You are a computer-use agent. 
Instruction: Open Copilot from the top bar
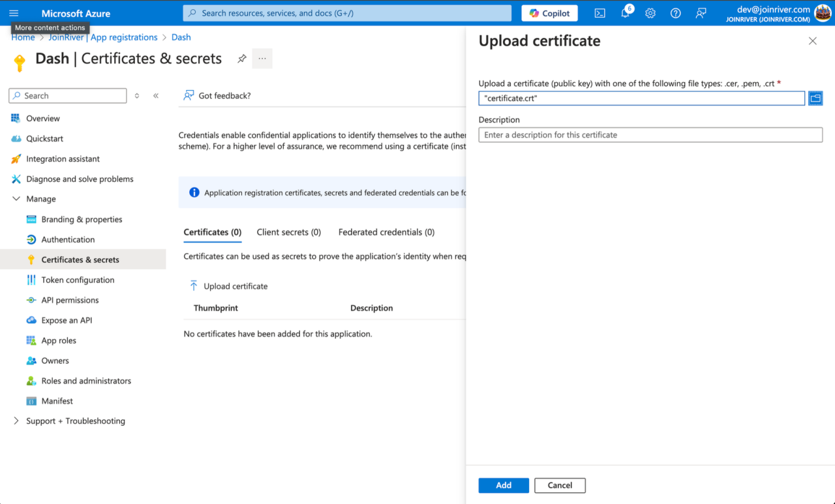click(549, 13)
